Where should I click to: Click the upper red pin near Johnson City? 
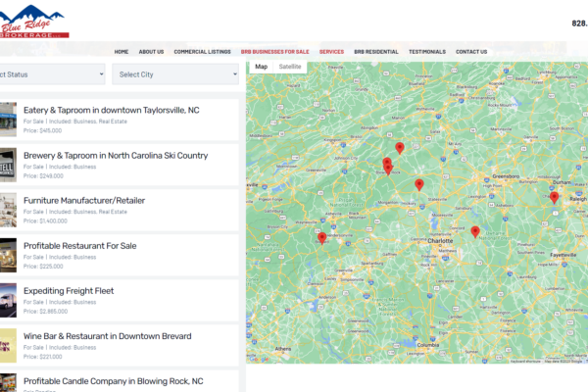point(387,163)
